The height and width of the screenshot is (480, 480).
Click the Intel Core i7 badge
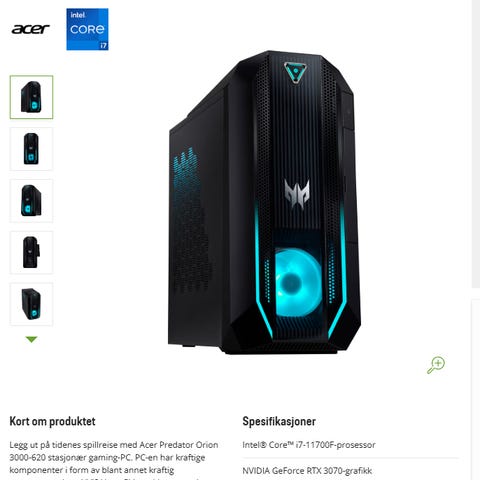click(x=87, y=29)
